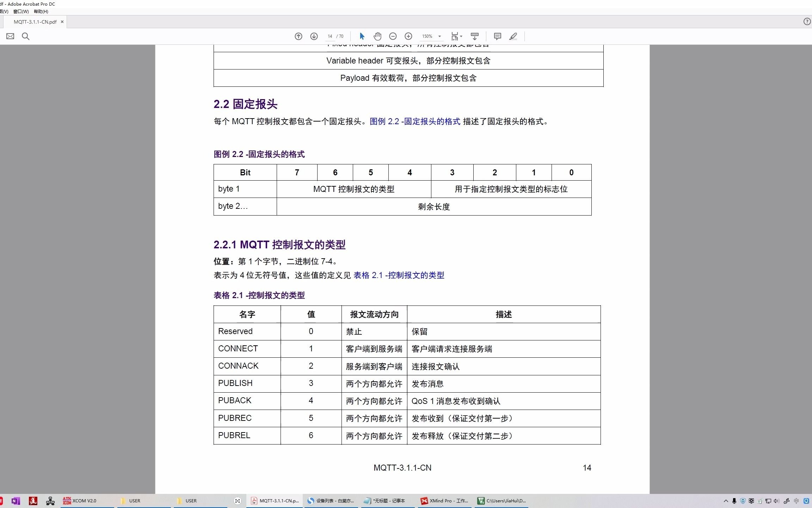This screenshot has height=508, width=812.
Task: Open the find text magnifier
Action: click(x=26, y=36)
